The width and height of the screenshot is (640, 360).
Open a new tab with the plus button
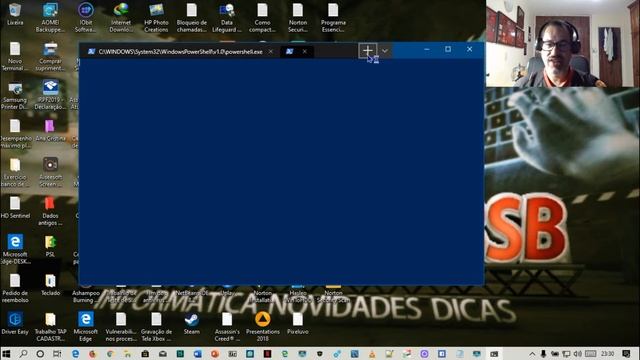tap(368, 51)
